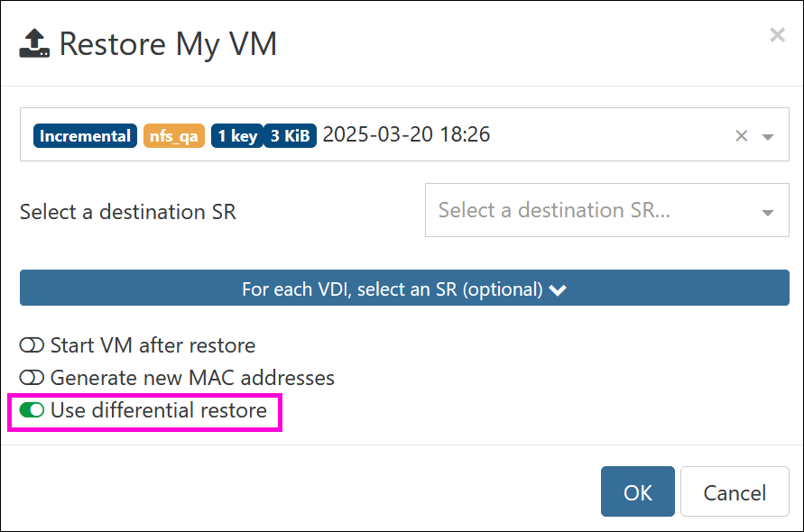This screenshot has height=532, width=804.
Task: Expand the per-VDI SR selection section
Action: 404,288
